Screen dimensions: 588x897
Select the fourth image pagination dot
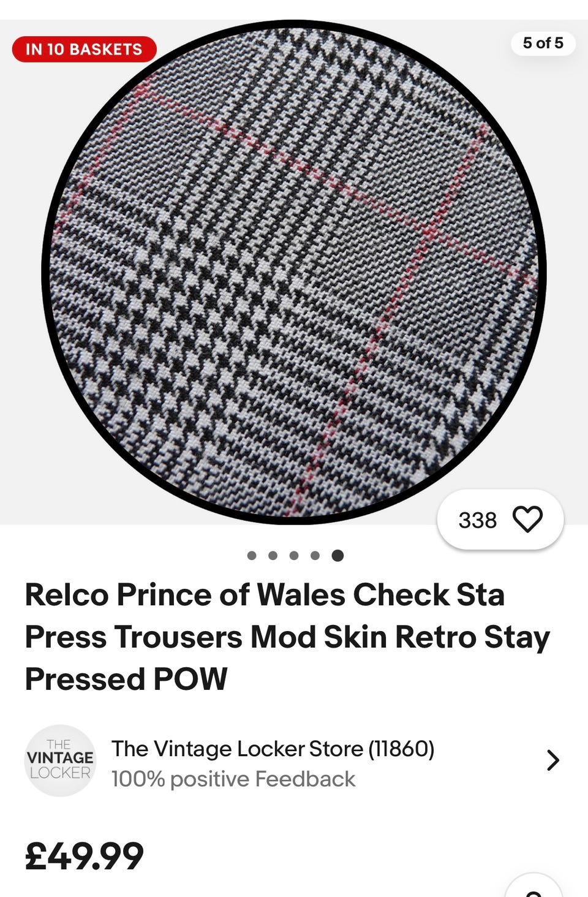coord(315,556)
